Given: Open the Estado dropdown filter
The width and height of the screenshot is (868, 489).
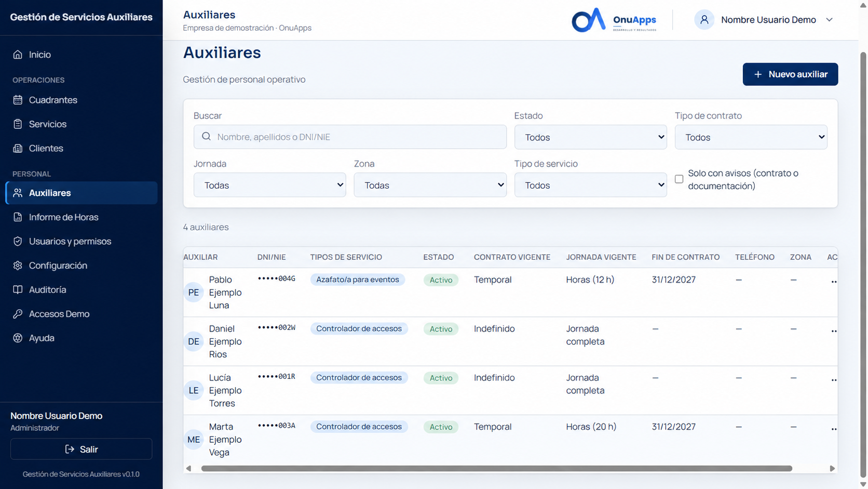Looking at the screenshot, I should pos(590,137).
